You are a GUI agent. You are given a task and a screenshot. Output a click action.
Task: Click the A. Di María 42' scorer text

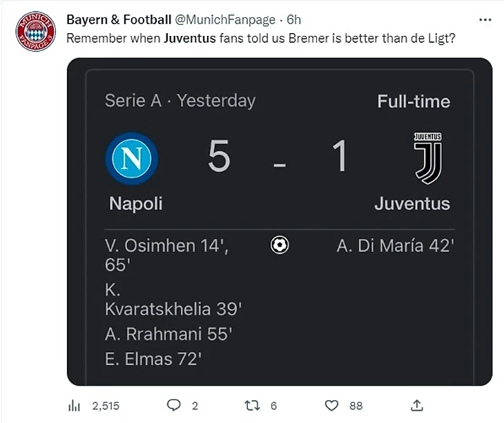(395, 246)
